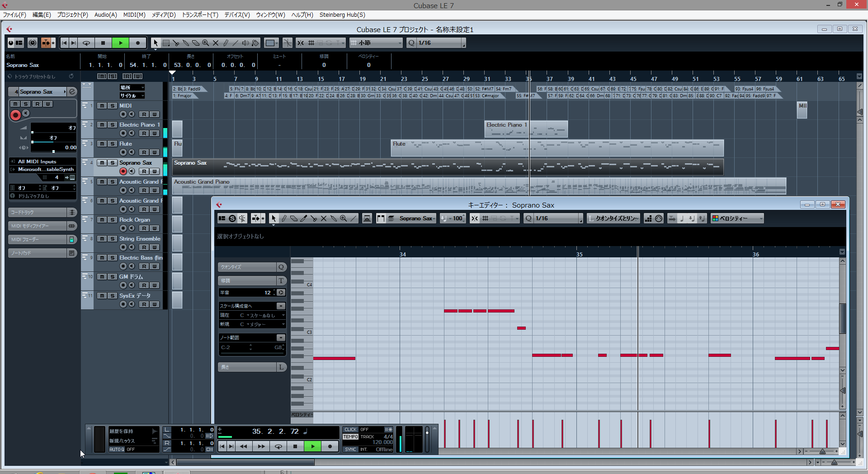The width and height of the screenshot is (868, 474).
Task: Select the Line tool in project toolbar
Action: coord(236,43)
